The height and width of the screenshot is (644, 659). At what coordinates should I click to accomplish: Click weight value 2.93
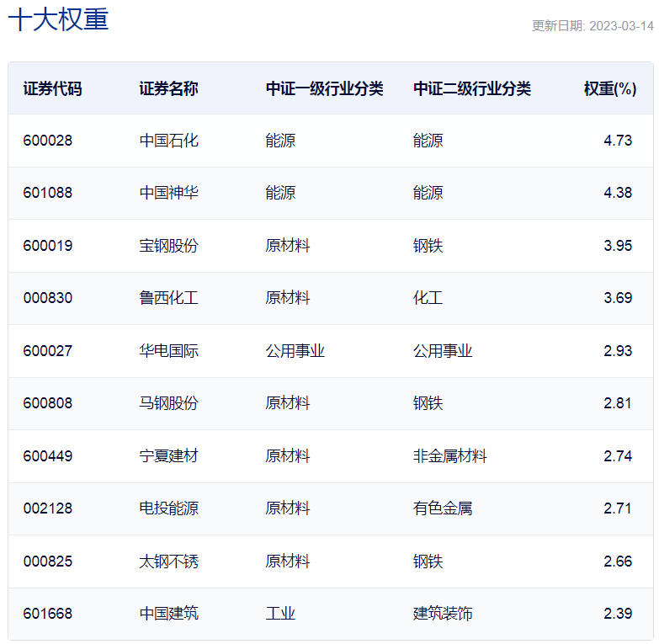point(618,350)
